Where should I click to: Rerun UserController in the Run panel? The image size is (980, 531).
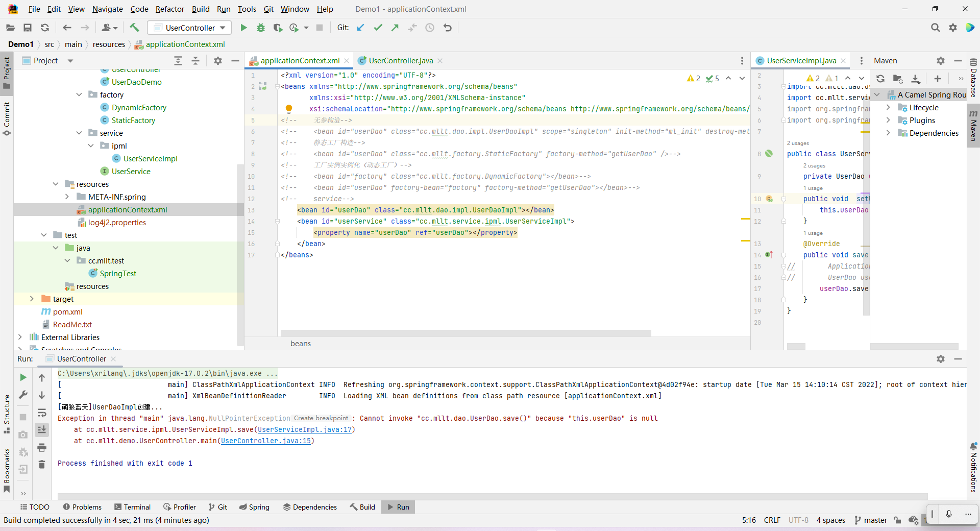pos(23,377)
